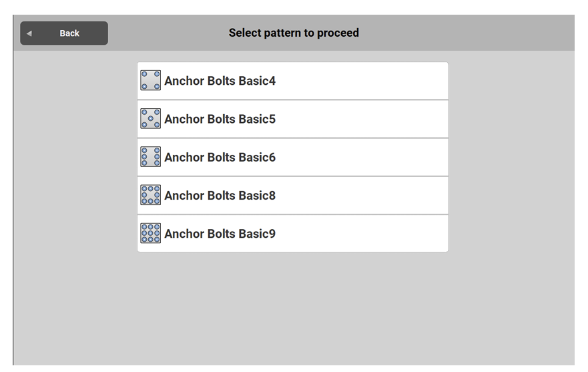The height and width of the screenshot is (372, 588).
Task: Select the "Anchor Bolts Basic4" label
Action: click(220, 81)
